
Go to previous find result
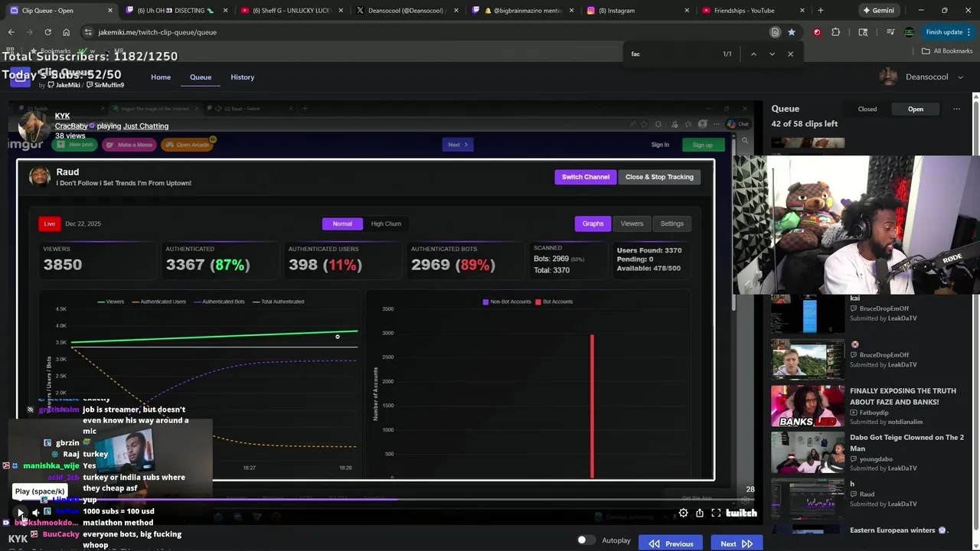[x=753, y=54]
